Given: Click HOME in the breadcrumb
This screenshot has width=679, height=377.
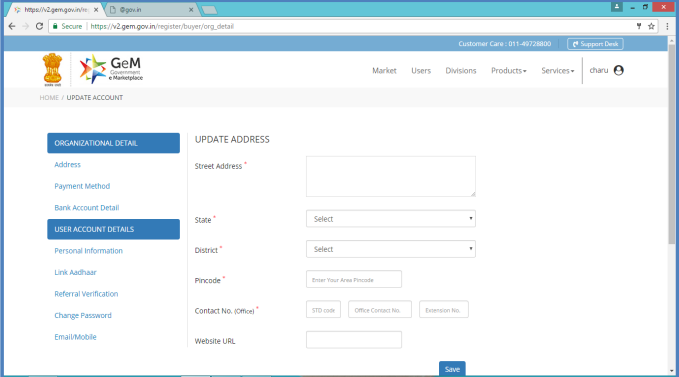Looking at the screenshot, I should click(x=49, y=98).
